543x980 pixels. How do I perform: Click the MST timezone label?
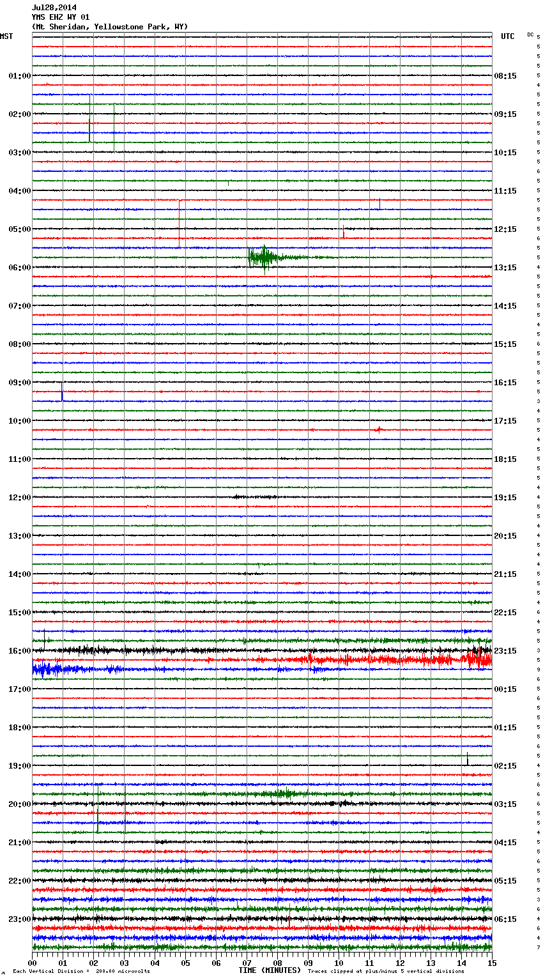click(6, 36)
